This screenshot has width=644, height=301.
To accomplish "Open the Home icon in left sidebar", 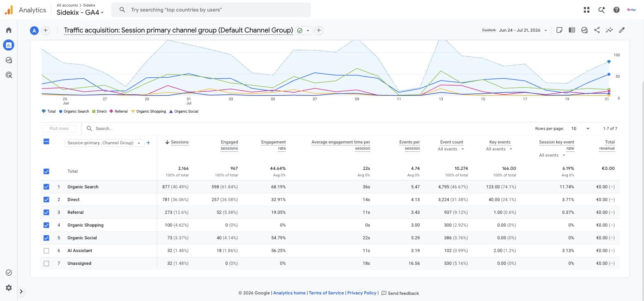I will coord(9,30).
